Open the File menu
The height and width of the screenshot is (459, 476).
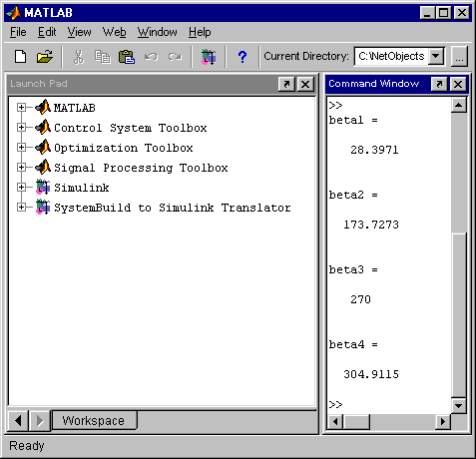(18, 32)
